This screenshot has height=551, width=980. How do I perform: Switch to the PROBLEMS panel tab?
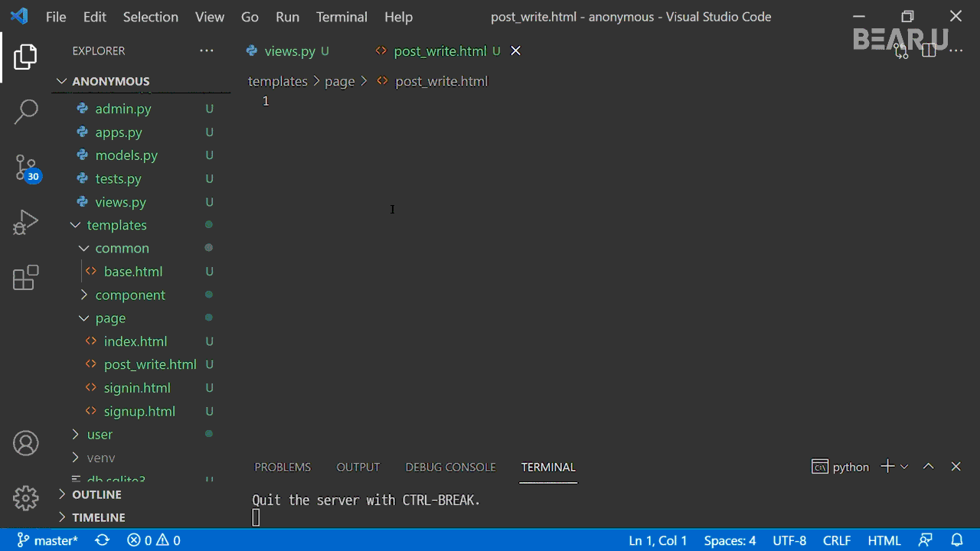pos(283,467)
